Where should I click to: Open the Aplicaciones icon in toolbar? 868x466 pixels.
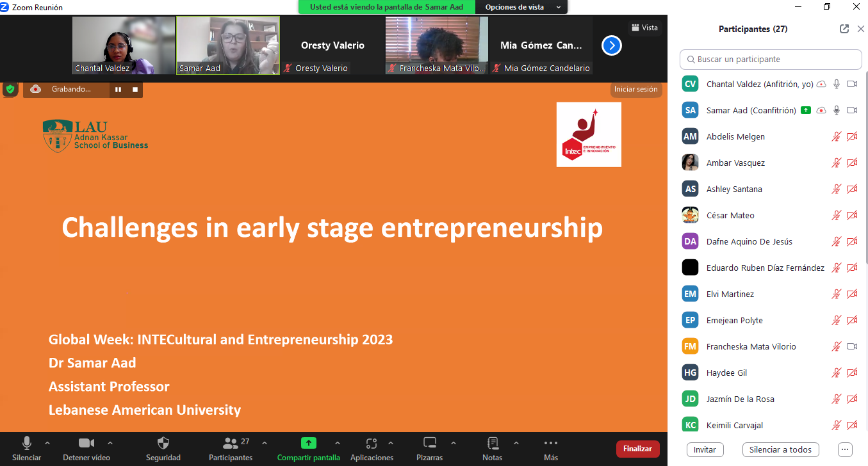[x=372, y=443]
